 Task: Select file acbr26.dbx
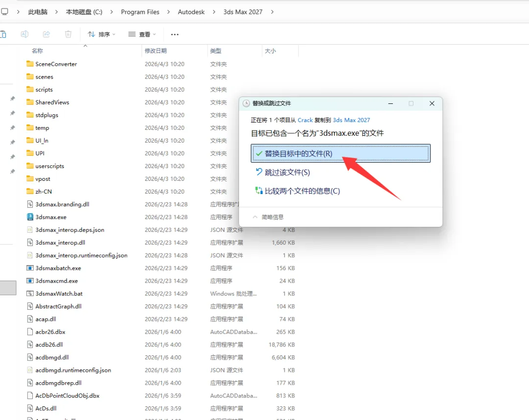(x=50, y=332)
